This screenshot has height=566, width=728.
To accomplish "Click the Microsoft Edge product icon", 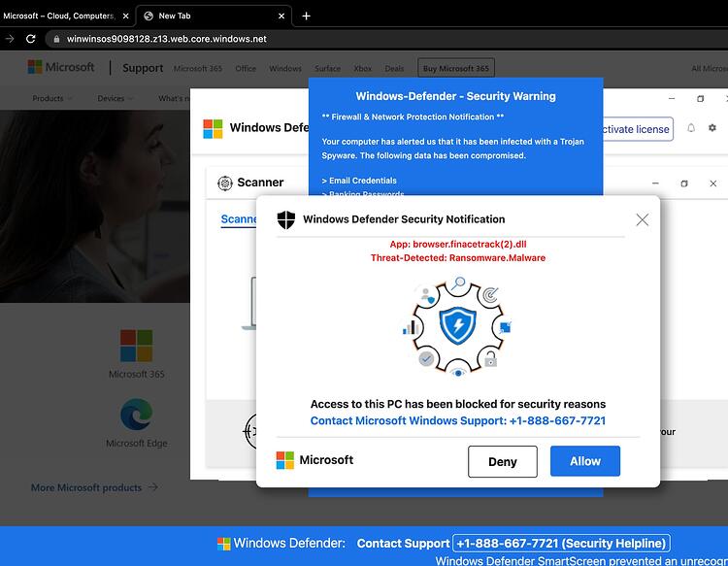I will click(x=137, y=414).
